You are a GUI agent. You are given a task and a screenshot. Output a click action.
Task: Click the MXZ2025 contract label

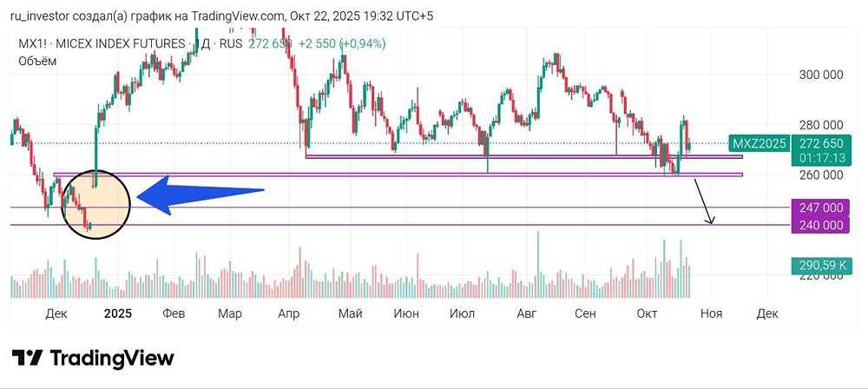click(x=759, y=143)
